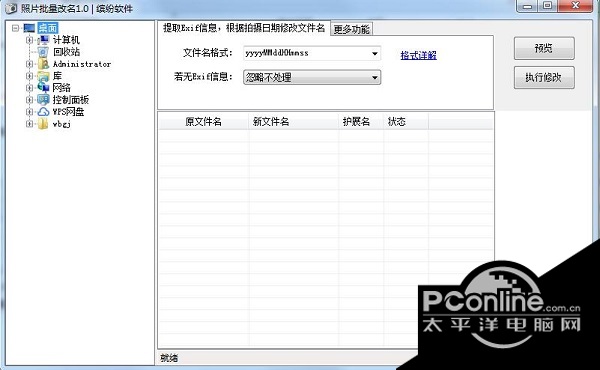Viewport: 600px width, 370px height.
Task: Click the 库 libraries icon
Action: pyautogui.click(x=43, y=76)
